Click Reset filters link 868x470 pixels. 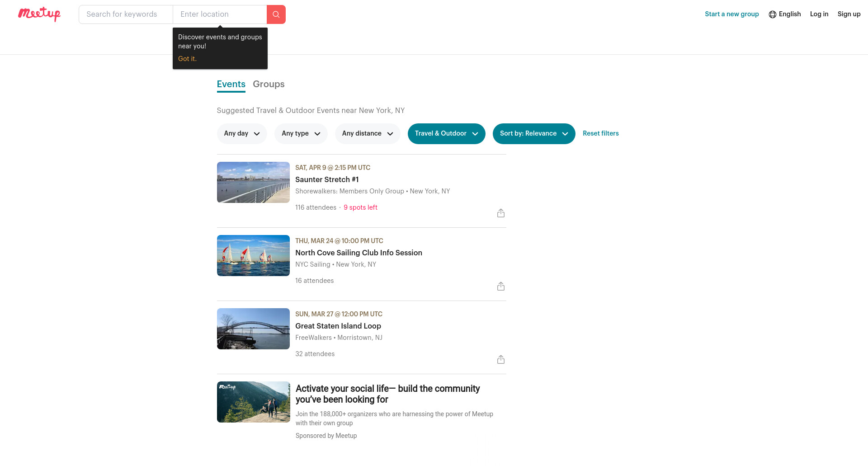(600, 134)
